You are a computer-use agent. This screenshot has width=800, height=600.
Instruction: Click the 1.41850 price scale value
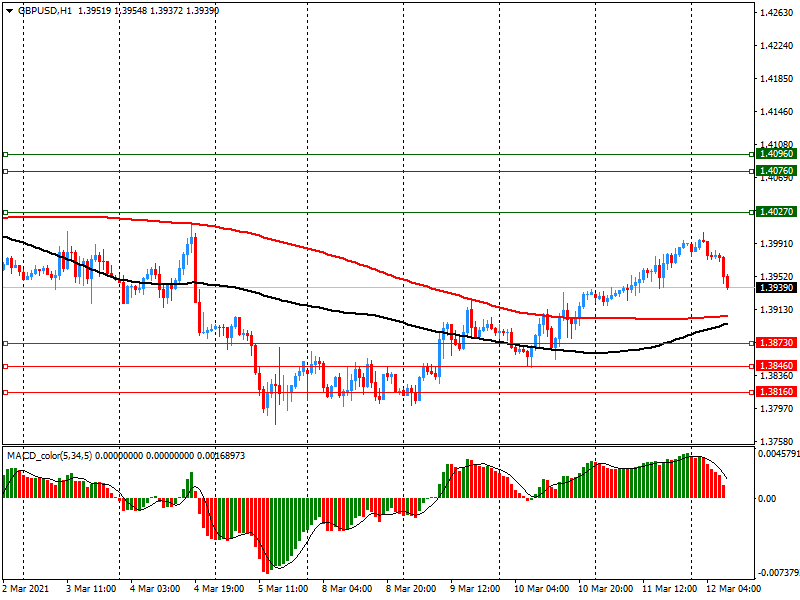coord(777,79)
